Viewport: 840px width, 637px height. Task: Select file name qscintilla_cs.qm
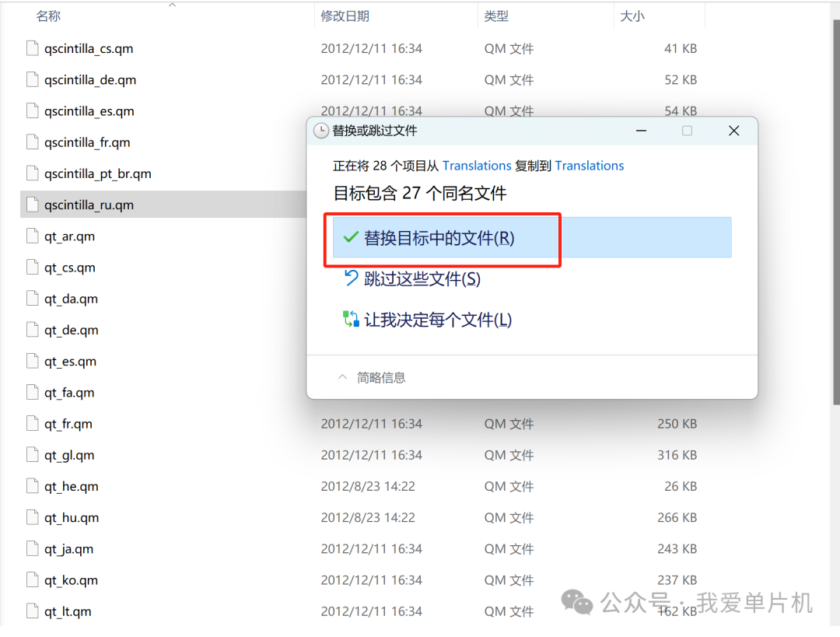point(89,49)
